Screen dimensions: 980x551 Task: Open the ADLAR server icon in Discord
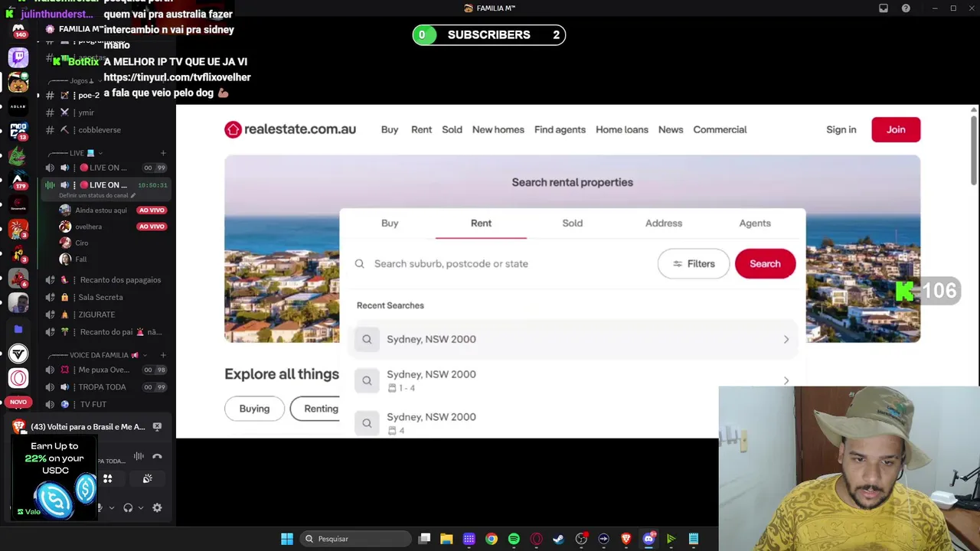[x=18, y=107]
